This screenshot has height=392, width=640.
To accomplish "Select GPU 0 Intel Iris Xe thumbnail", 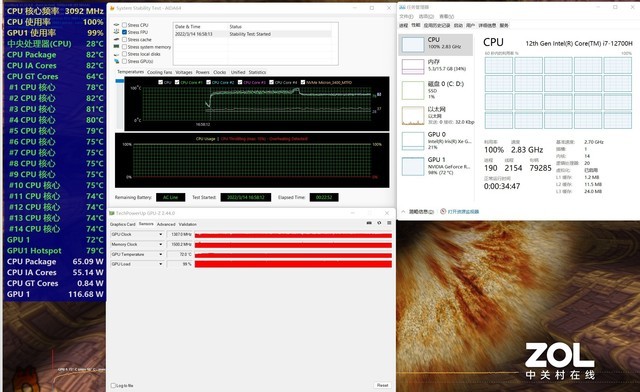I will coord(413,141).
